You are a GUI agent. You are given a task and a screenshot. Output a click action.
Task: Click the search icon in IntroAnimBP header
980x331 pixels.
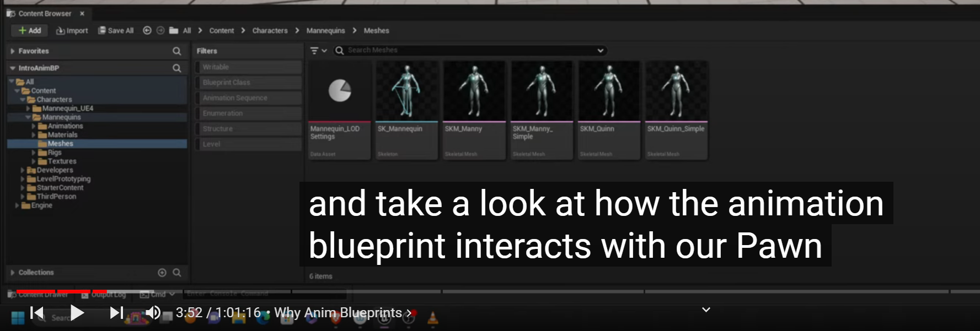coord(176,68)
